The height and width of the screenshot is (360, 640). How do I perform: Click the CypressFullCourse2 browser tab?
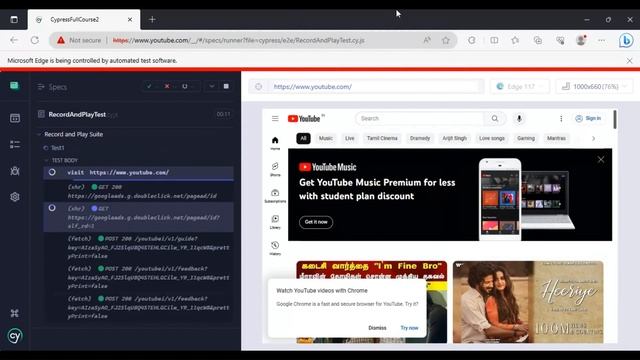point(84,20)
